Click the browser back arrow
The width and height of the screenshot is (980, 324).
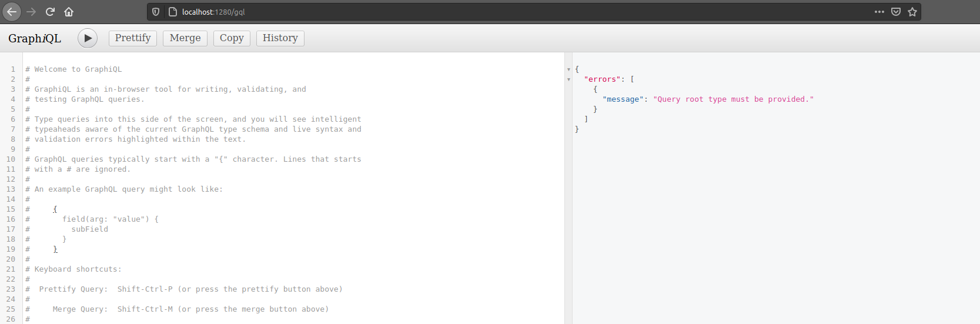[x=12, y=12]
